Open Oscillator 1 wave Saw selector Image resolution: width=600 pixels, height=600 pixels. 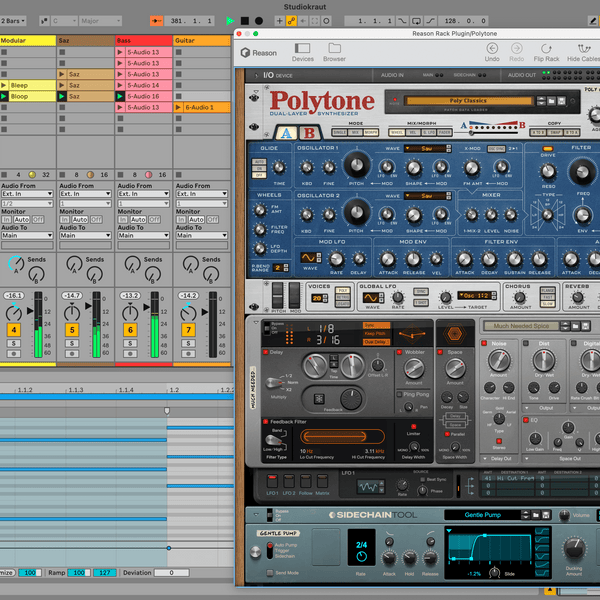428,148
